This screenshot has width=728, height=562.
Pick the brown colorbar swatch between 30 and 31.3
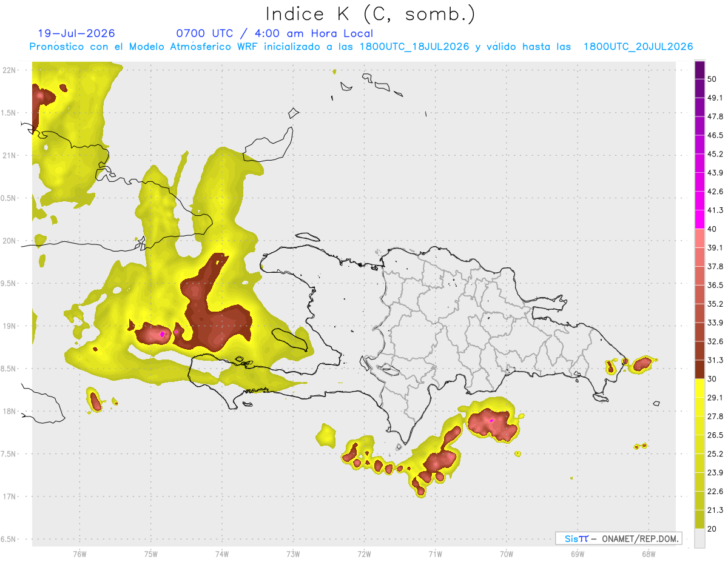click(x=699, y=369)
